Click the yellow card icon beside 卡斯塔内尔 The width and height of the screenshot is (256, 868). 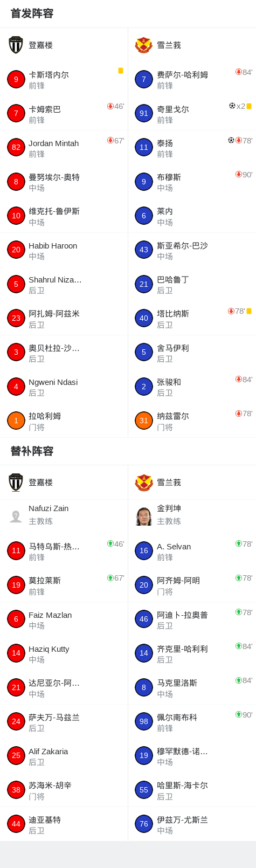tap(121, 71)
